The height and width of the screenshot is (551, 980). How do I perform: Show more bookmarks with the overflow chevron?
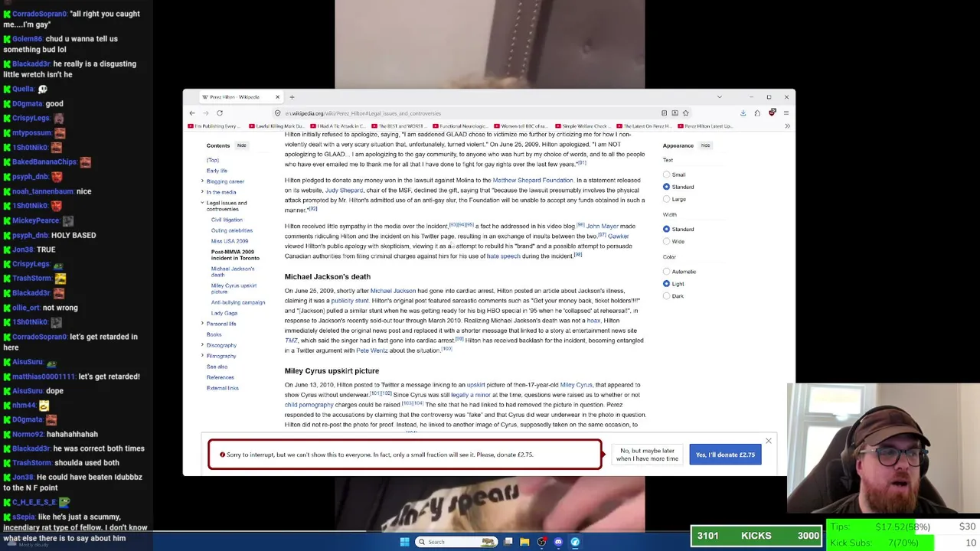[787, 126]
